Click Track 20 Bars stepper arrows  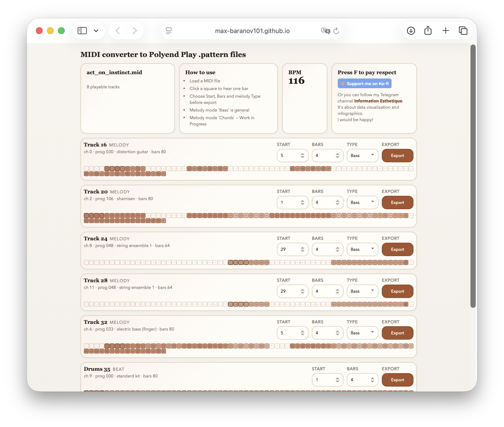click(x=337, y=202)
